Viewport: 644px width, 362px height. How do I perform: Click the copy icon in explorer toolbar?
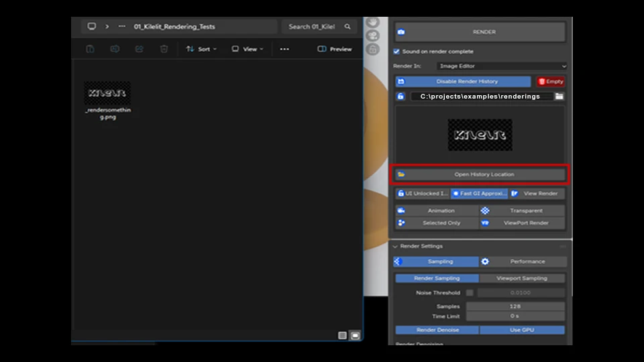pos(90,49)
